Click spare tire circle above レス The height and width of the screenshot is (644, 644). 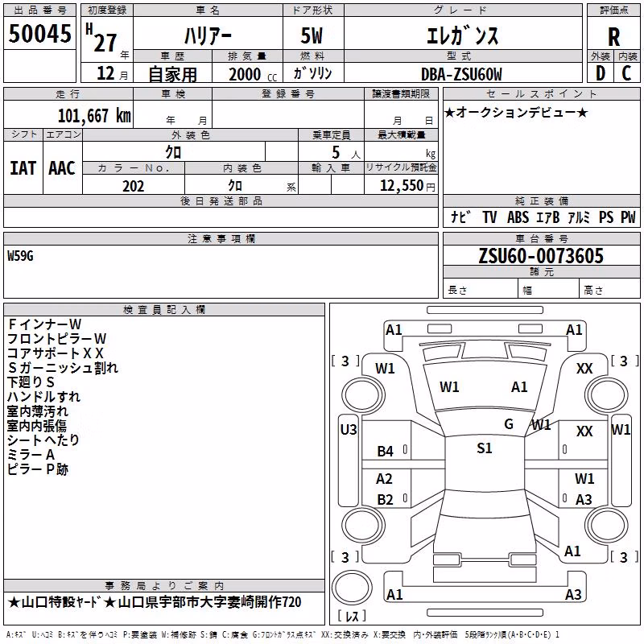click(x=352, y=588)
